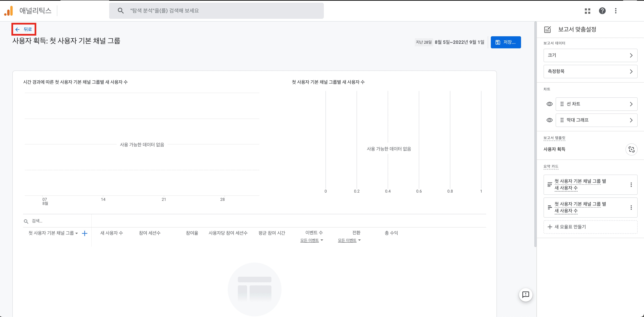644x317 pixels.
Task: Expand the 측정항목 row
Action: click(x=590, y=72)
